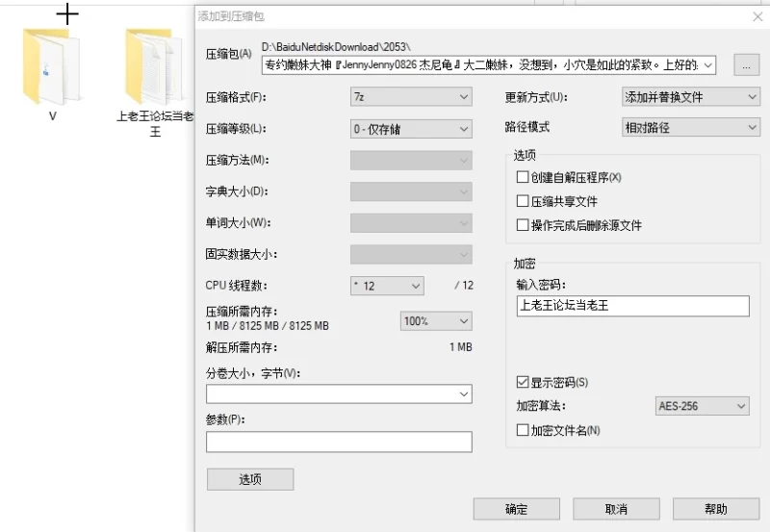Open the 100% memory usage dropdown
Screen dimensions: 770x532
436,321
